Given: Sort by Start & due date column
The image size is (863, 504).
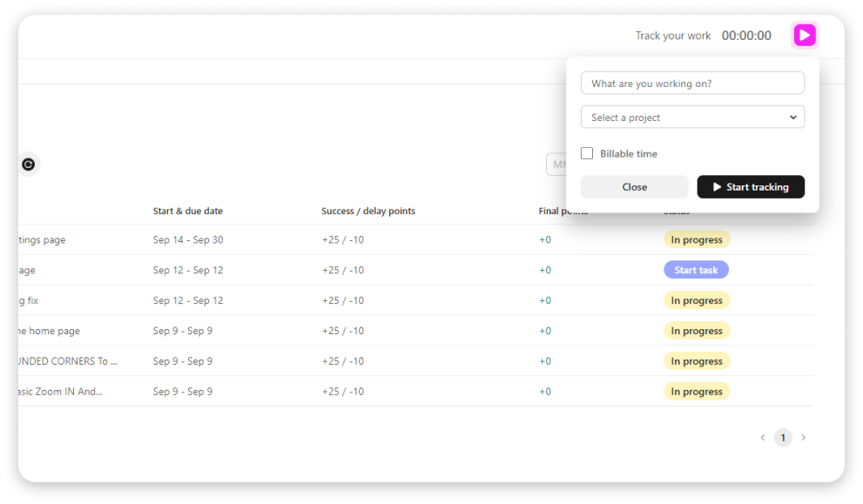Looking at the screenshot, I should click(x=188, y=211).
